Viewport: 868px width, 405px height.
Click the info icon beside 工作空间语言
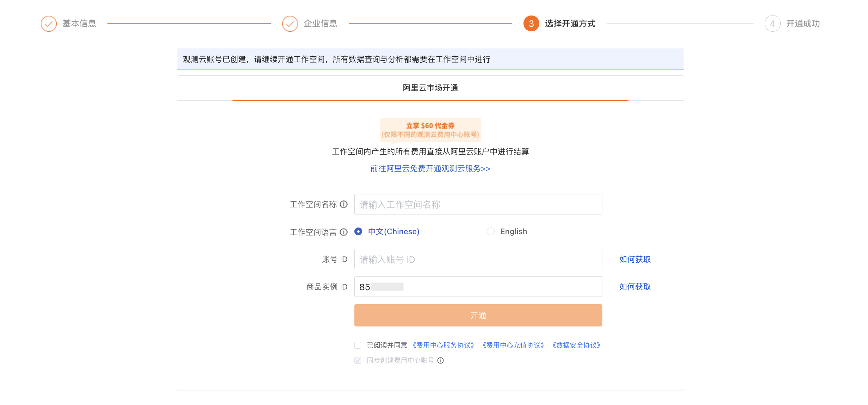tap(343, 232)
